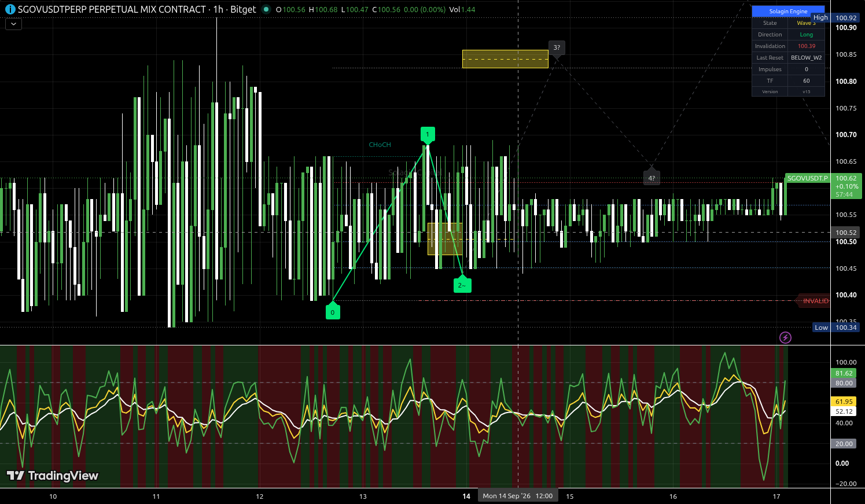Click the yellow oscillator value 61.95 label
The image size is (865, 504).
[x=844, y=402]
